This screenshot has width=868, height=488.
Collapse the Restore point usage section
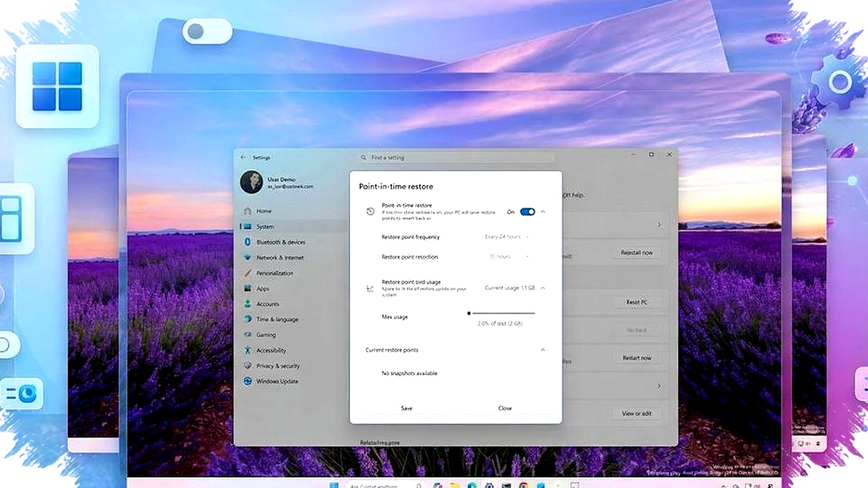click(542, 288)
